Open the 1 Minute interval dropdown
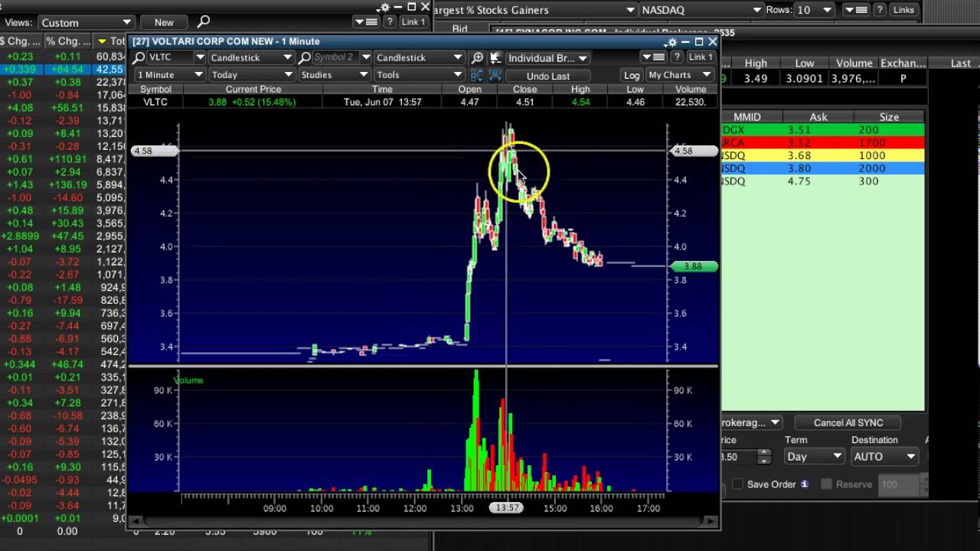980x551 pixels. coord(169,75)
